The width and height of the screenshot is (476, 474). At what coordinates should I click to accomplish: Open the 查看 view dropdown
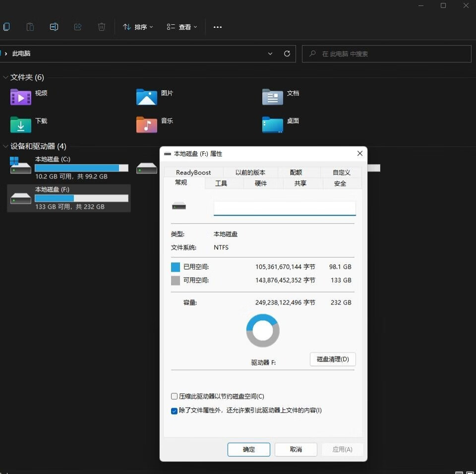182,27
